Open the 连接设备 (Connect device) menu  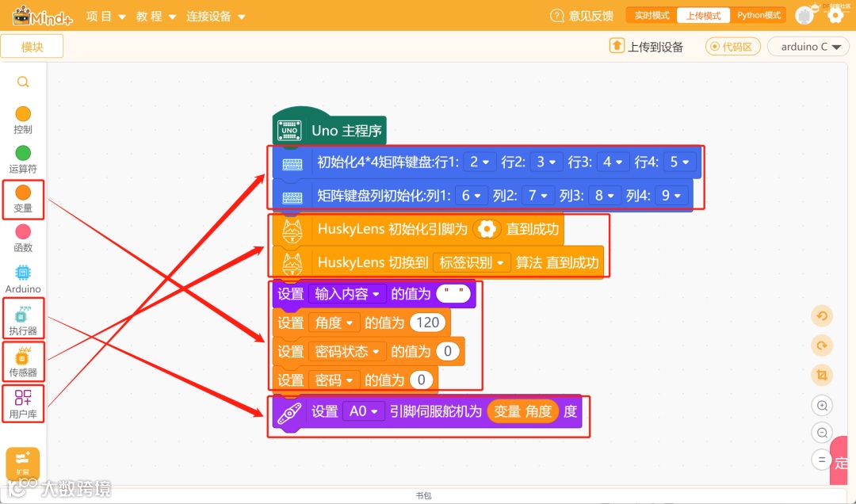pos(216,17)
